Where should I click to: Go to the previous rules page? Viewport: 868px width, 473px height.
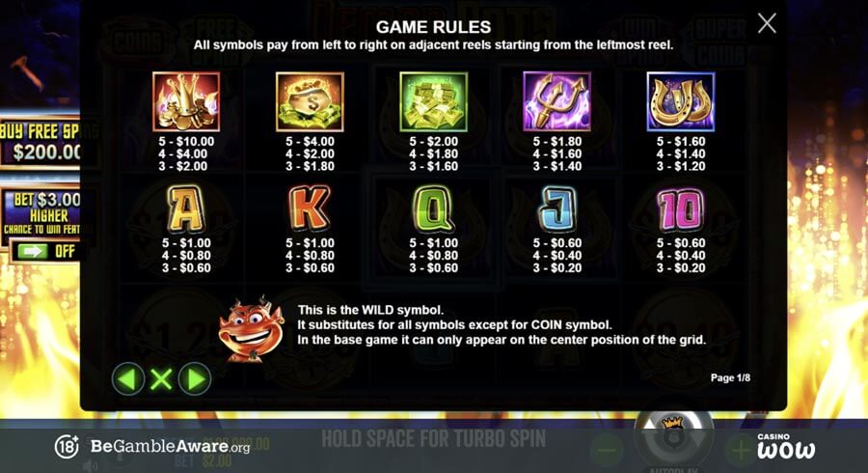pyautogui.click(x=128, y=379)
